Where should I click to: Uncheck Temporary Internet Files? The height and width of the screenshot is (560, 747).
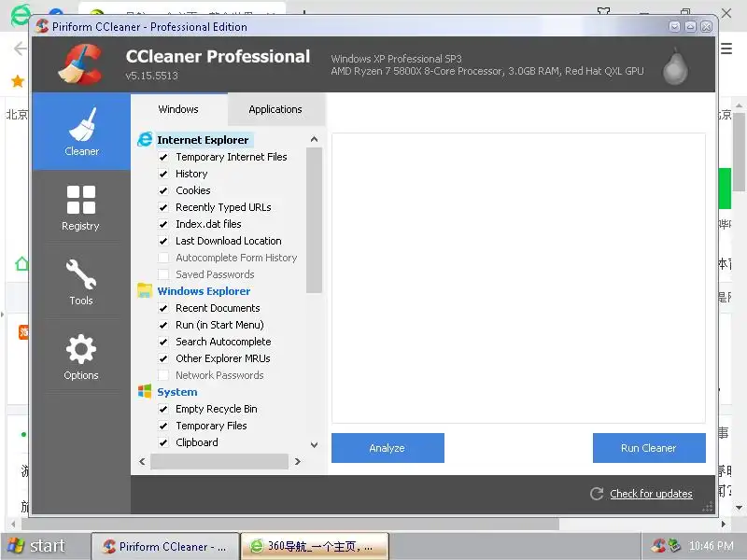[x=163, y=157]
